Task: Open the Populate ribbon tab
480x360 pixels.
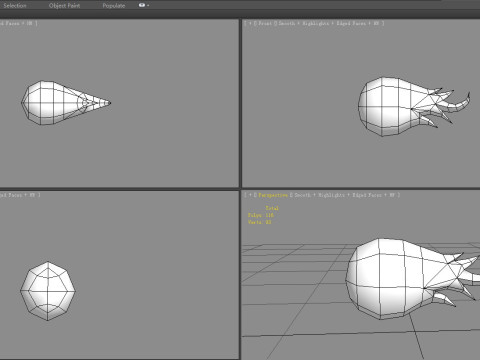Action: point(114,5)
